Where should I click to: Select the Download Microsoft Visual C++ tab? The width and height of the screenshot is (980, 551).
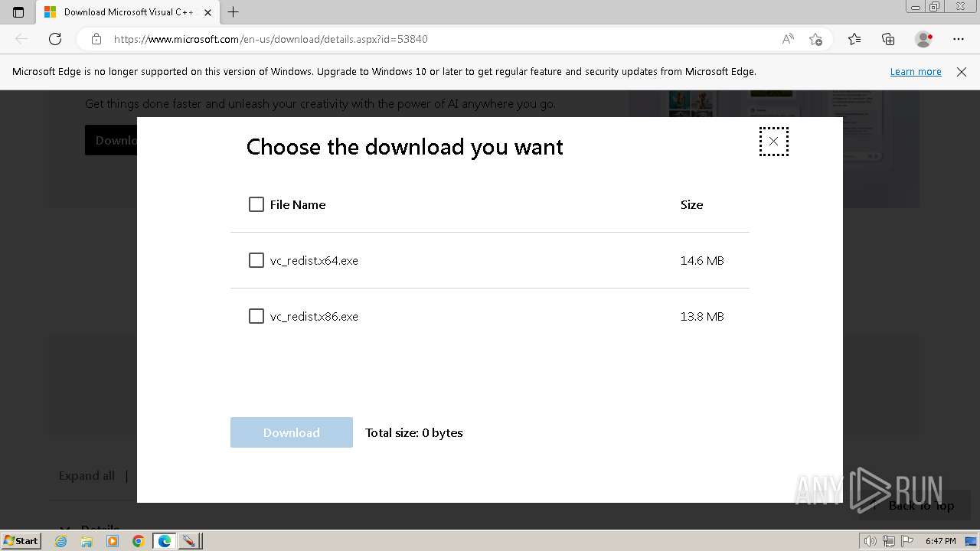(x=127, y=12)
